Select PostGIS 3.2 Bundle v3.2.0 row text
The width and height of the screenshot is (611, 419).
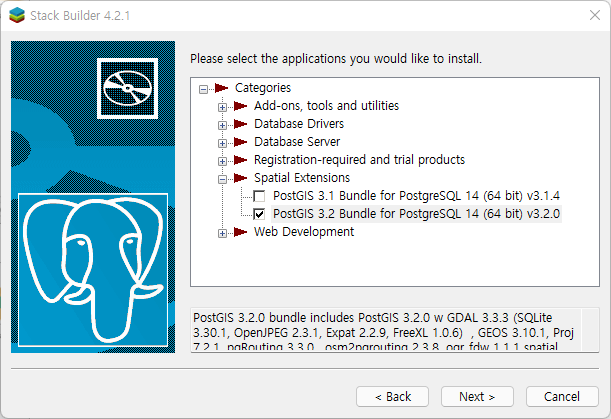416,214
